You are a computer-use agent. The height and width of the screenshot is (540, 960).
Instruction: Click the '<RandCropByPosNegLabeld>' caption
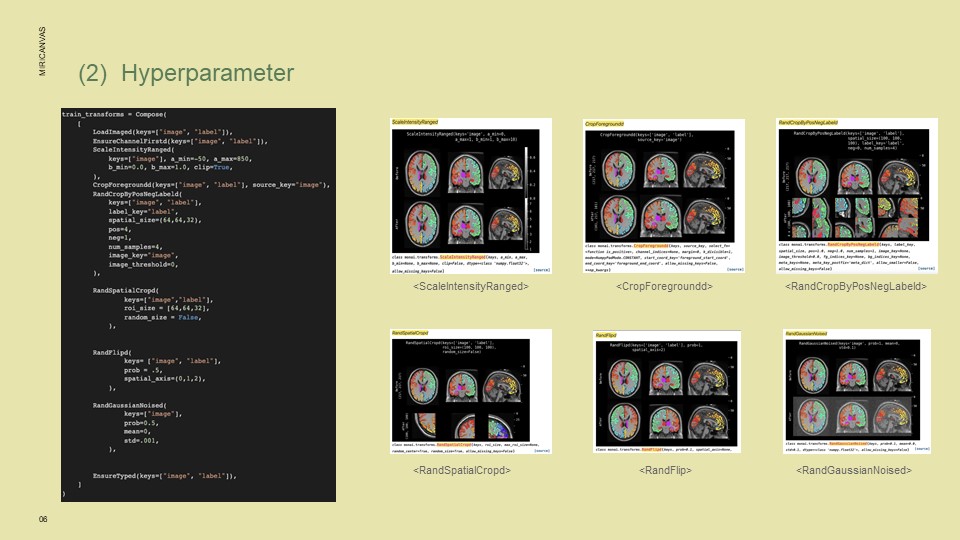pyautogui.click(x=856, y=286)
